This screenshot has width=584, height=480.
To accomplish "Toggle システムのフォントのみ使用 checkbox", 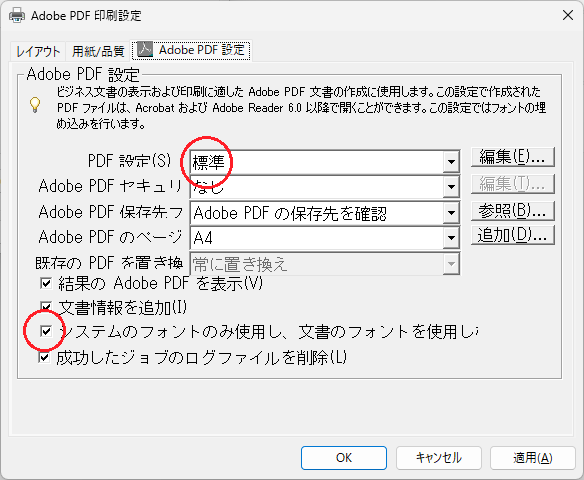I will click(46, 331).
